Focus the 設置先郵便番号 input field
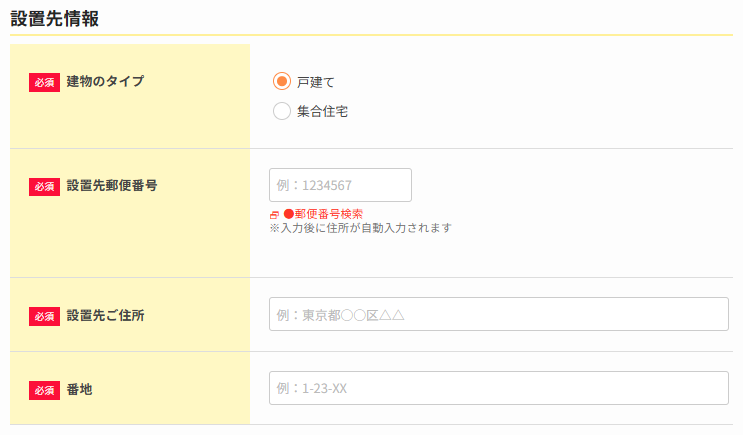 tap(340, 185)
